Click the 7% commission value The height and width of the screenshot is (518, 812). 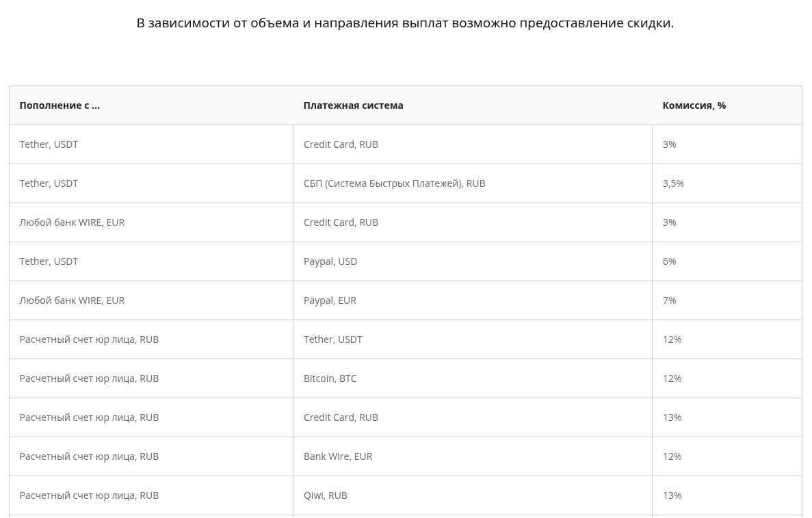tap(669, 300)
